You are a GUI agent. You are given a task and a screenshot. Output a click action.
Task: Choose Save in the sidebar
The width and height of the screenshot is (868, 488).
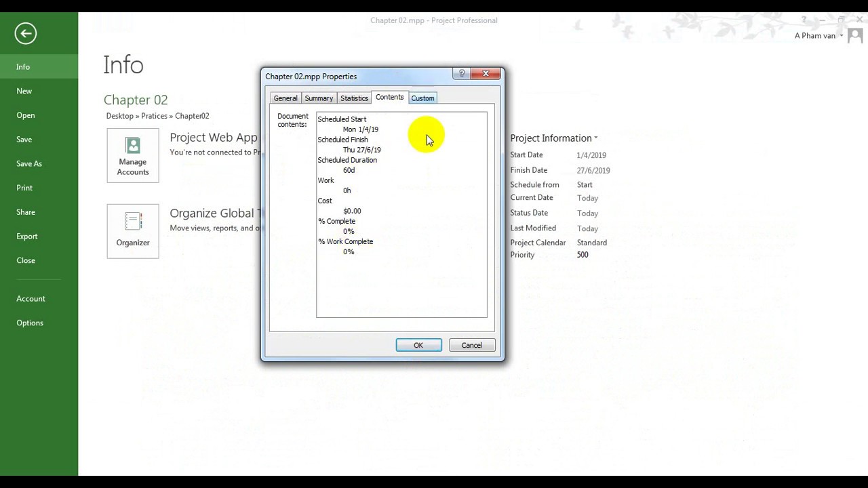tap(39, 140)
